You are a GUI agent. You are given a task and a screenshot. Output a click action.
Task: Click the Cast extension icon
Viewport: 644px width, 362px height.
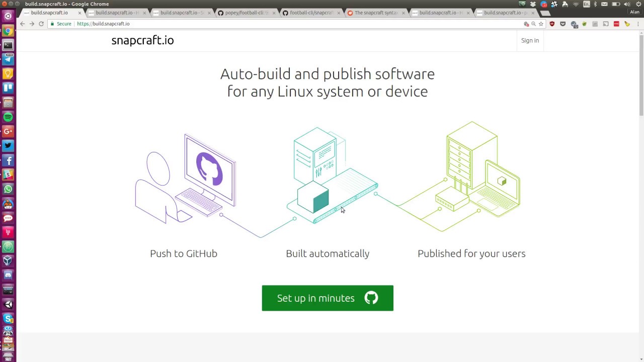(x=605, y=24)
